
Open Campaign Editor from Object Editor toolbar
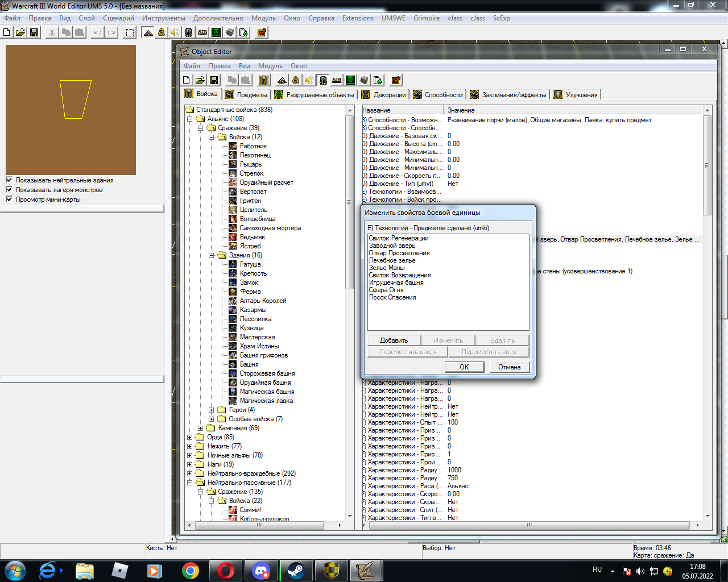click(337, 80)
